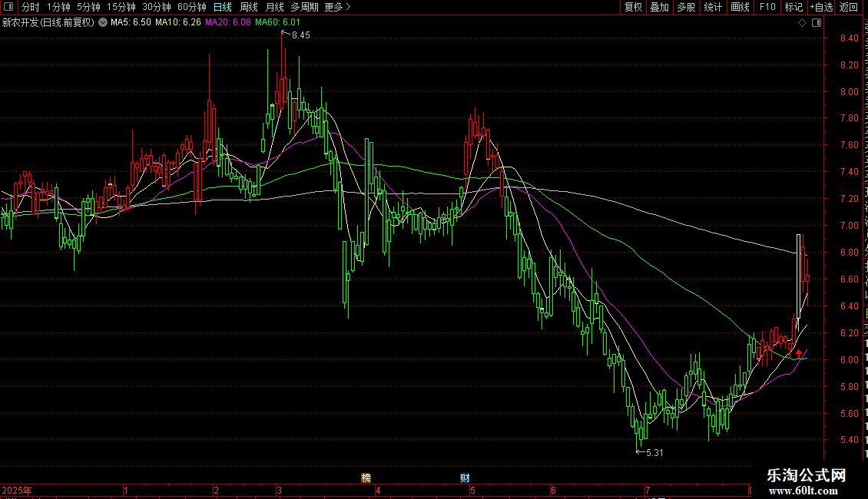Activate the 画线 drawing tools
Screen dimensions: 868x499
(740, 7)
